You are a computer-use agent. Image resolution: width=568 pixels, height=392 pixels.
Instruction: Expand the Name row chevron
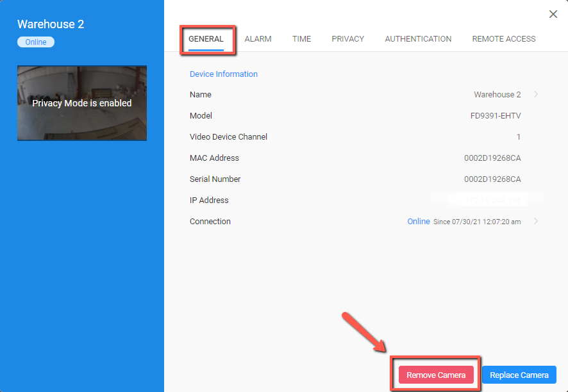(x=536, y=94)
